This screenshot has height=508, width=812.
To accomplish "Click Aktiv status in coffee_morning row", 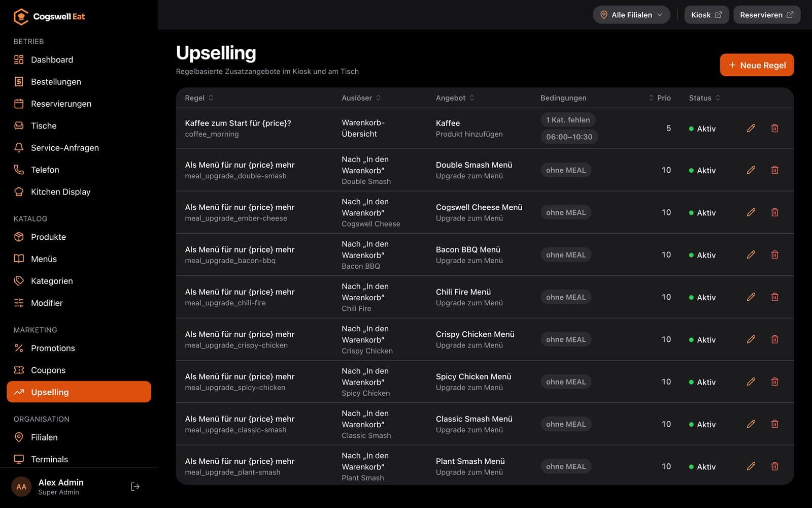I will [x=702, y=129].
